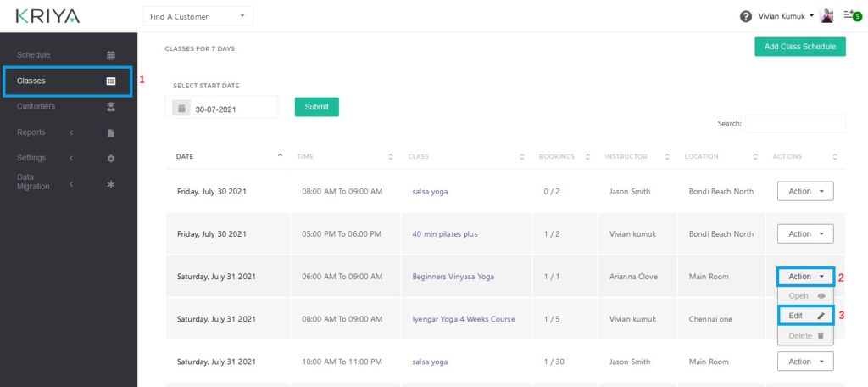This screenshot has height=387, width=868.
Task: Open the Find A Customer dropdown
Action: point(198,16)
